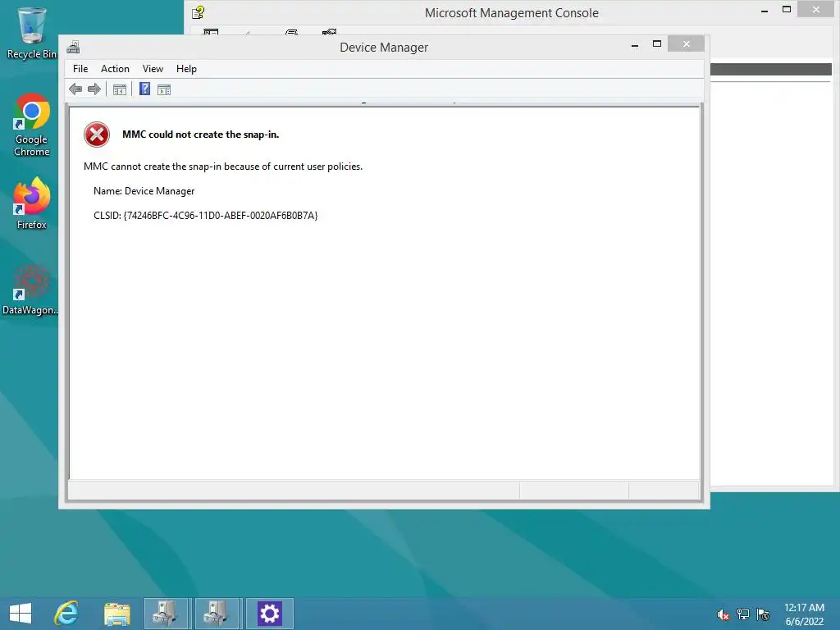The height and width of the screenshot is (630, 840).
Task: Maximize the Device Manager window
Action: point(657,44)
